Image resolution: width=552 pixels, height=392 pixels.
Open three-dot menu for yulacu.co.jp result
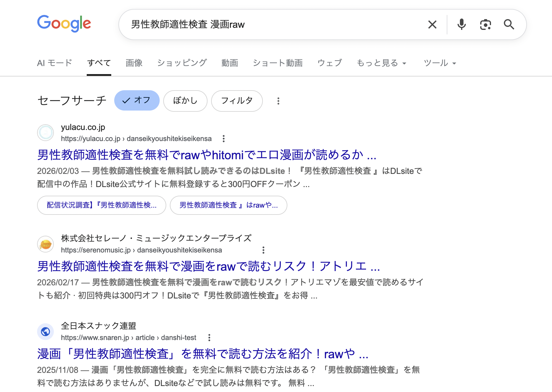tap(223, 139)
